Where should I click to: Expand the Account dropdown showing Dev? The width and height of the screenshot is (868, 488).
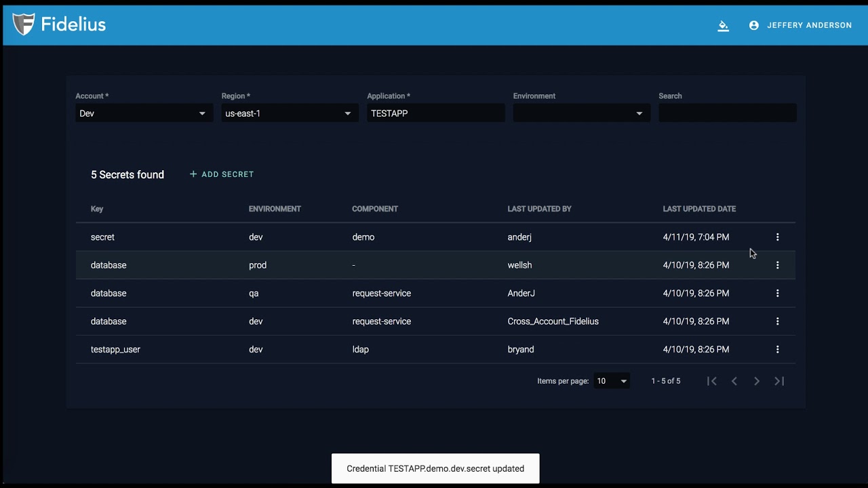144,113
